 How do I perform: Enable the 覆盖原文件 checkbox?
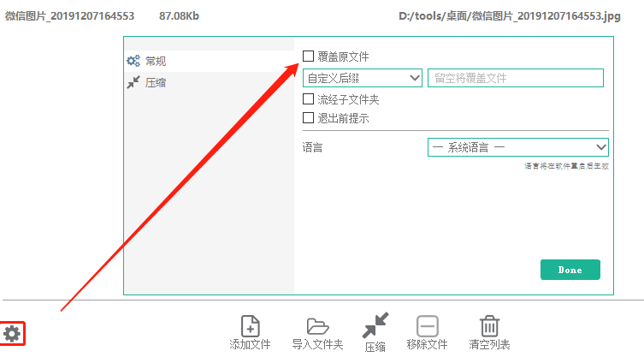[x=308, y=56]
